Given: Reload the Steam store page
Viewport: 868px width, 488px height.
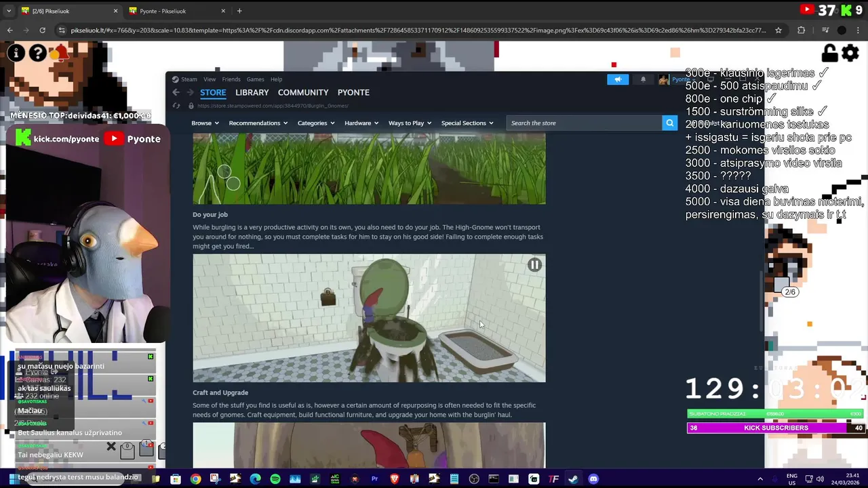Looking at the screenshot, I should [176, 106].
